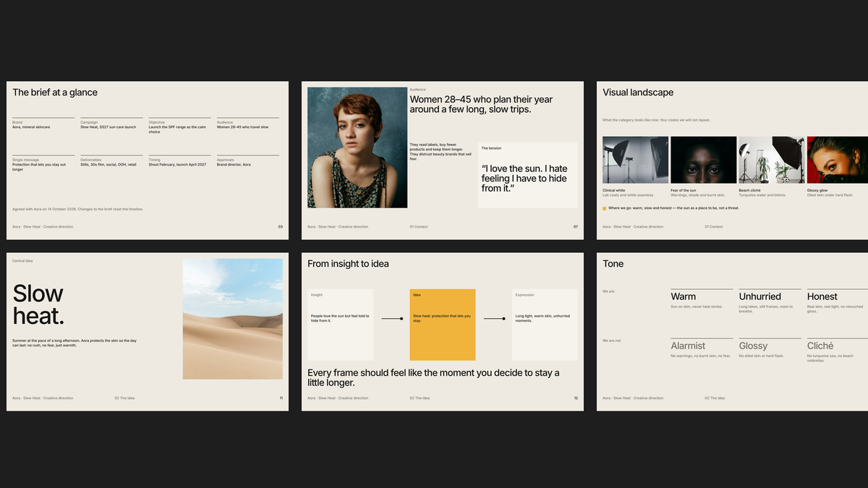Click Slow heat: protection that lets you stay
The height and width of the screenshot is (488, 868).
(x=442, y=318)
